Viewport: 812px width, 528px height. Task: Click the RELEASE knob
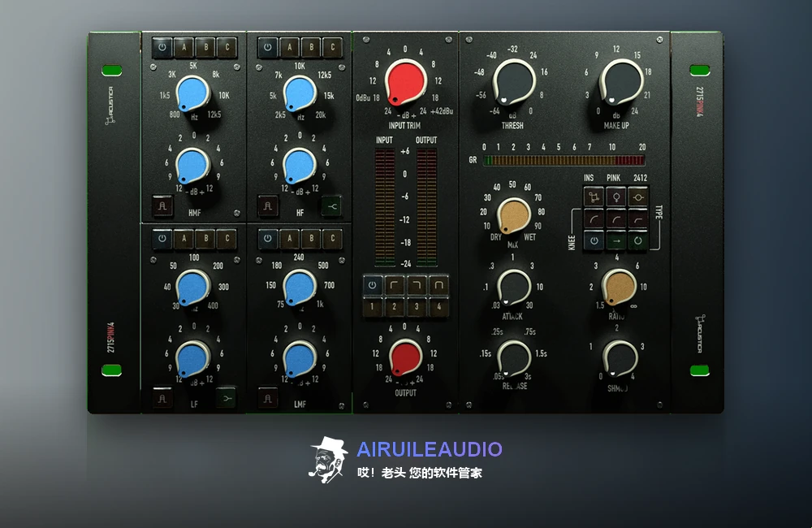(514, 357)
